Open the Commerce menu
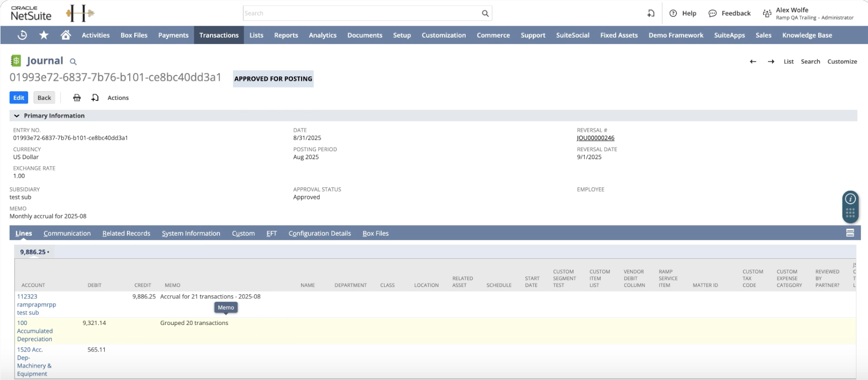This screenshot has height=380, width=868. tap(493, 35)
